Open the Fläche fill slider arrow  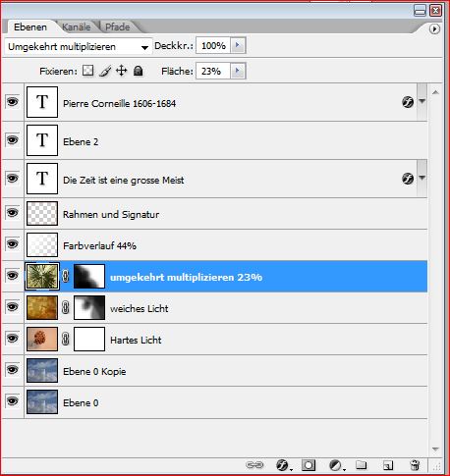238,71
